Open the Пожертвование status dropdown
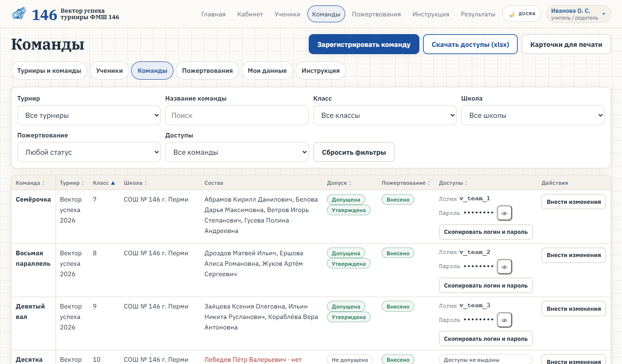The width and height of the screenshot is (622, 364). click(89, 152)
